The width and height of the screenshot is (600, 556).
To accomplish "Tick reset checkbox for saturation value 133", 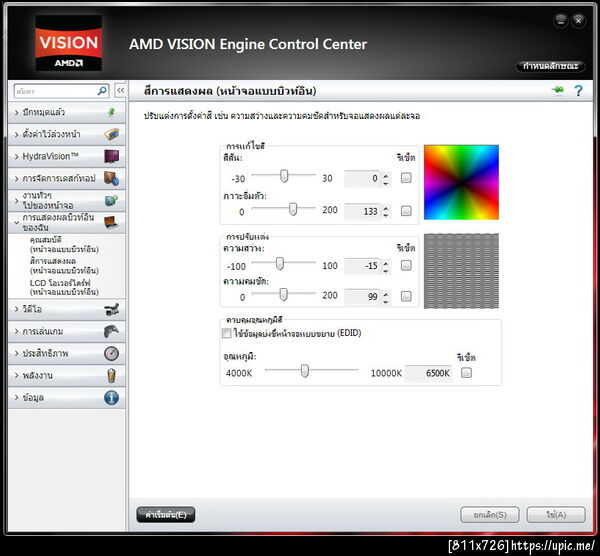I will (406, 210).
